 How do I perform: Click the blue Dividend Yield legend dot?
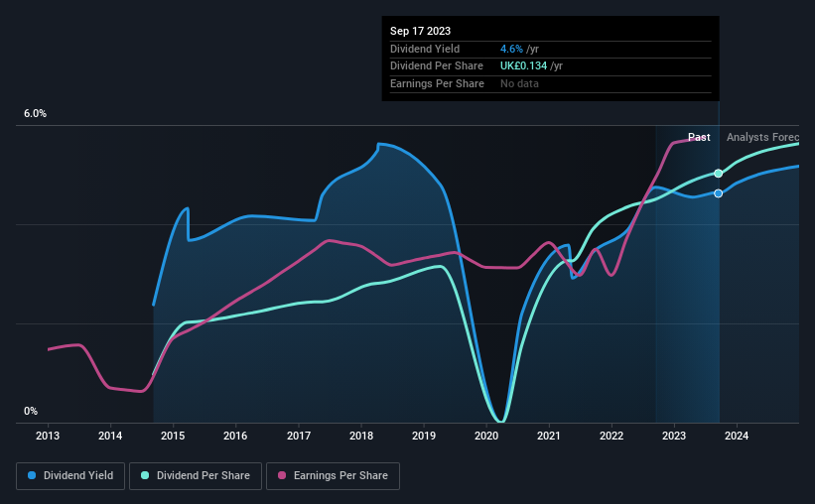point(32,475)
